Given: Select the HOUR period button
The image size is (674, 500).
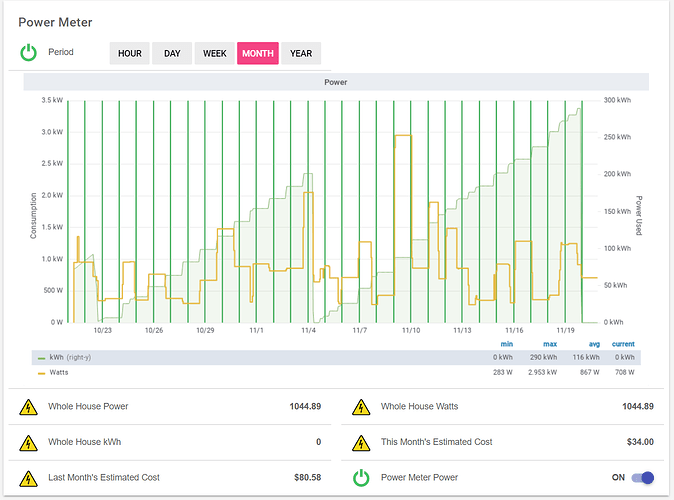Looking at the screenshot, I should (130, 54).
